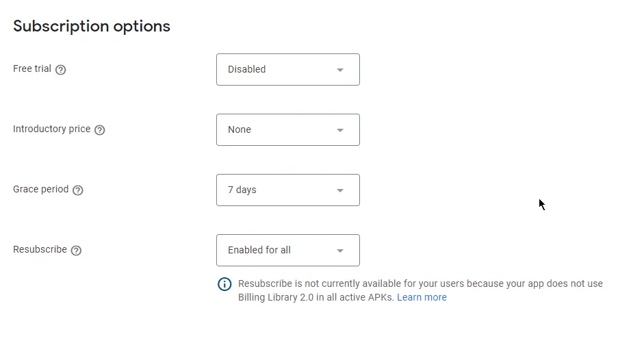The height and width of the screenshot is (354, 644).
Task: Open the Grace period dropdown arrow
Action: 340,190
